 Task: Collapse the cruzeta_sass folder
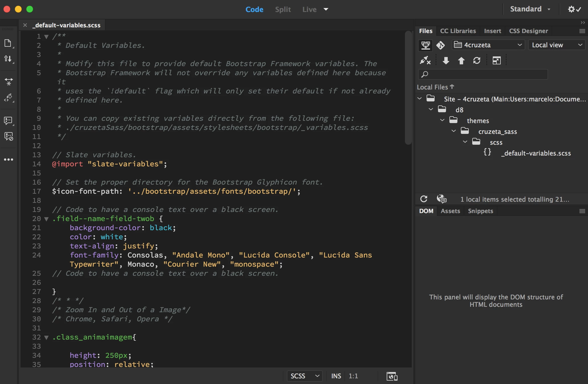(454, 131)
